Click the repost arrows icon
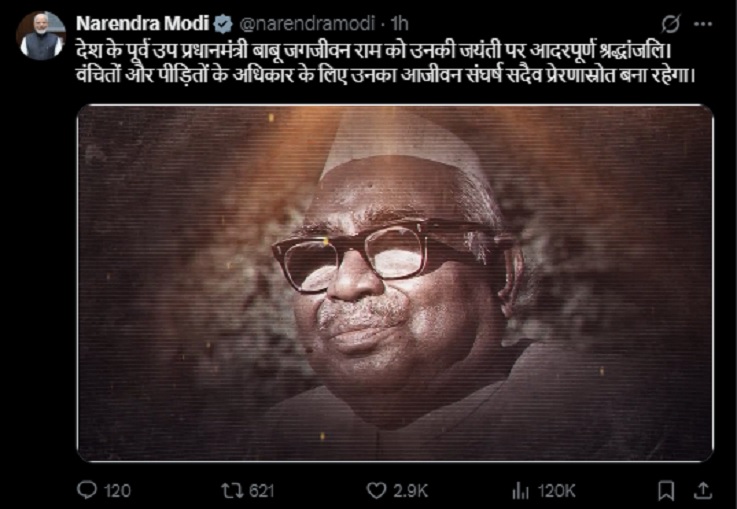 (233, 491)
